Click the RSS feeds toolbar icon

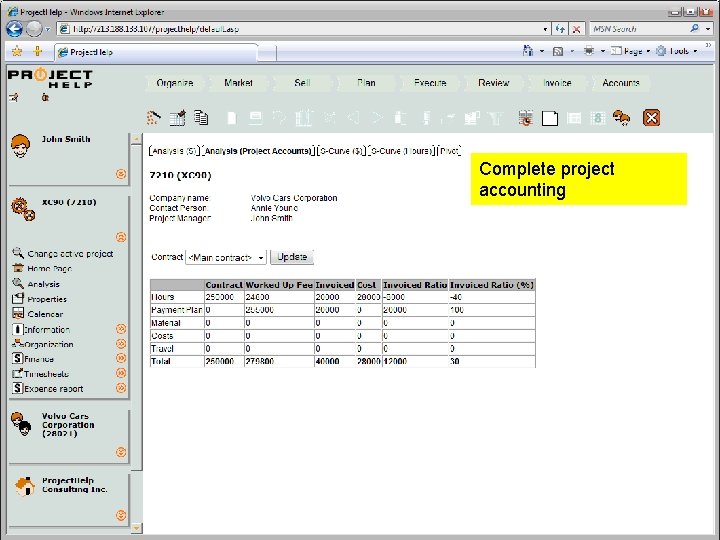pyautogui.click(x=558, y=51)
